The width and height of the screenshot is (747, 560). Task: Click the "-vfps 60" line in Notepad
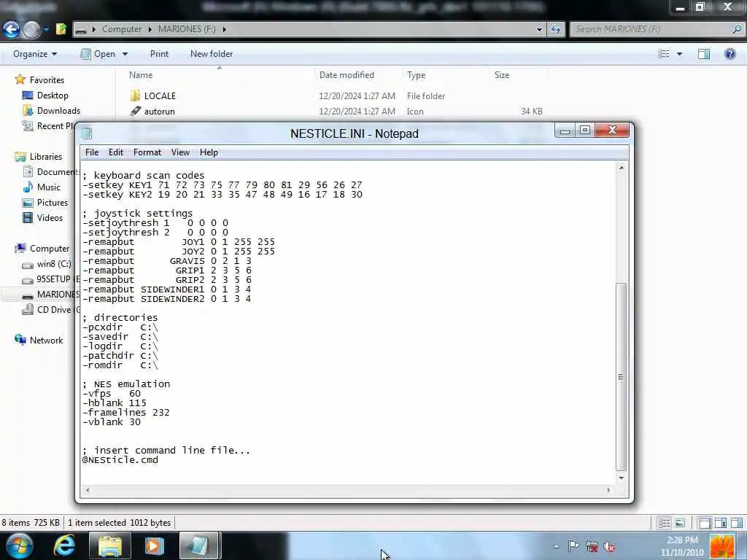coord(112,394)
